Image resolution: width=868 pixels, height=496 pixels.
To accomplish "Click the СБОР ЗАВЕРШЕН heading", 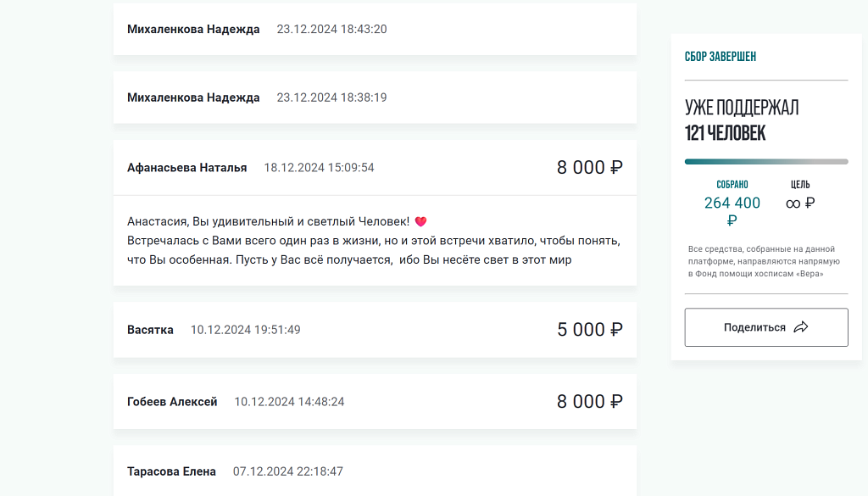I will tap(721, 57).
